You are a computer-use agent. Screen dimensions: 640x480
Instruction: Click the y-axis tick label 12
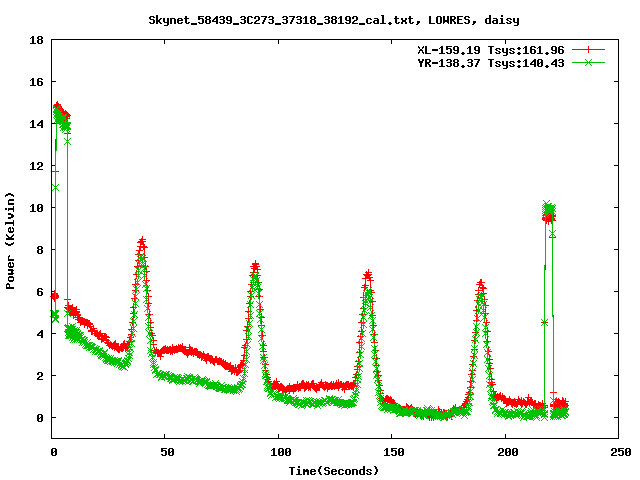pos(36,166)
